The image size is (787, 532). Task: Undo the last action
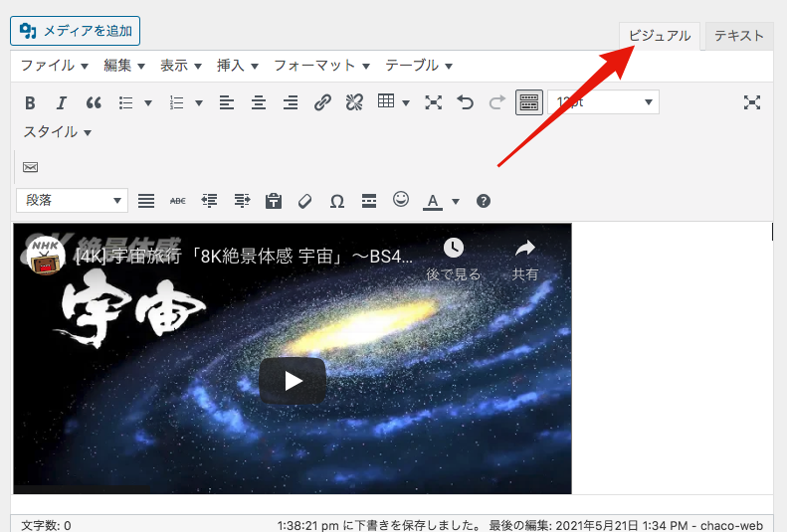point(466,102)
